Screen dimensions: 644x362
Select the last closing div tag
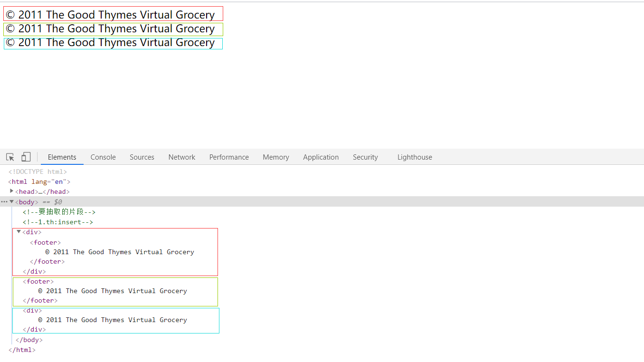click(34, 329)
